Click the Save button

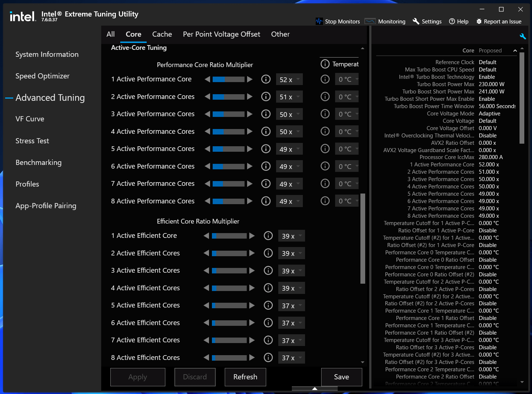(x=341, y=377)
